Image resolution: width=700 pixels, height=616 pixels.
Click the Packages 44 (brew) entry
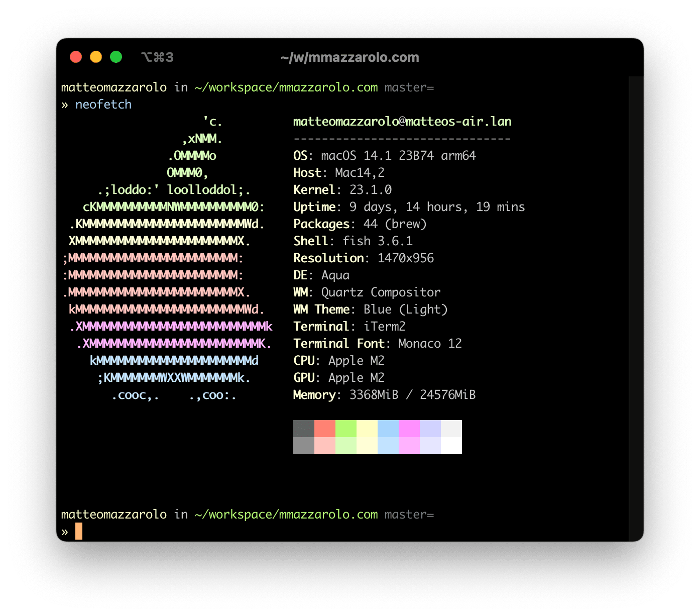click(360, 224)
